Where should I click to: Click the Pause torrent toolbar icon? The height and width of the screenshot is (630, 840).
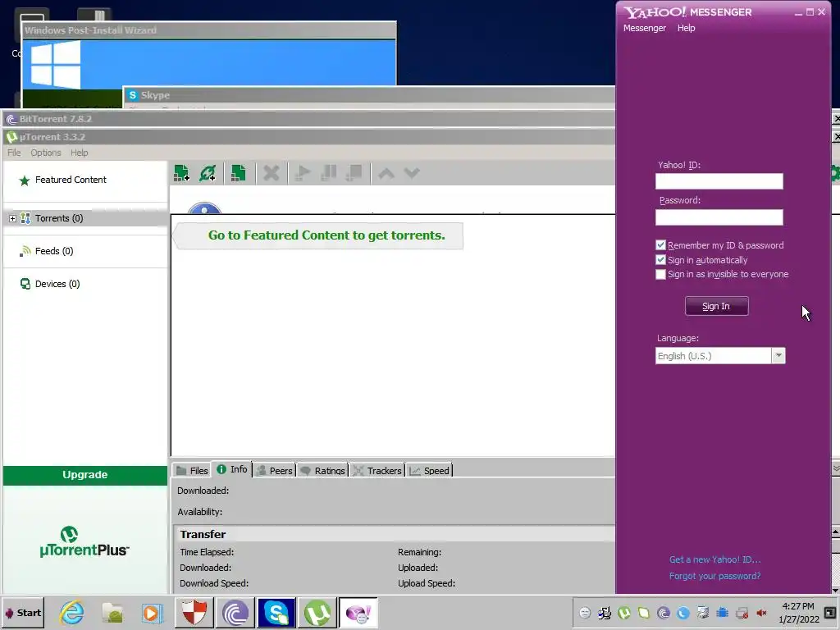point(328,173)
